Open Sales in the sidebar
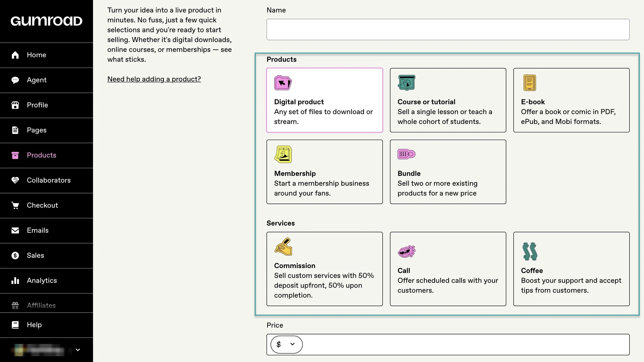This screenshot has height=362, width=644. 46,255
